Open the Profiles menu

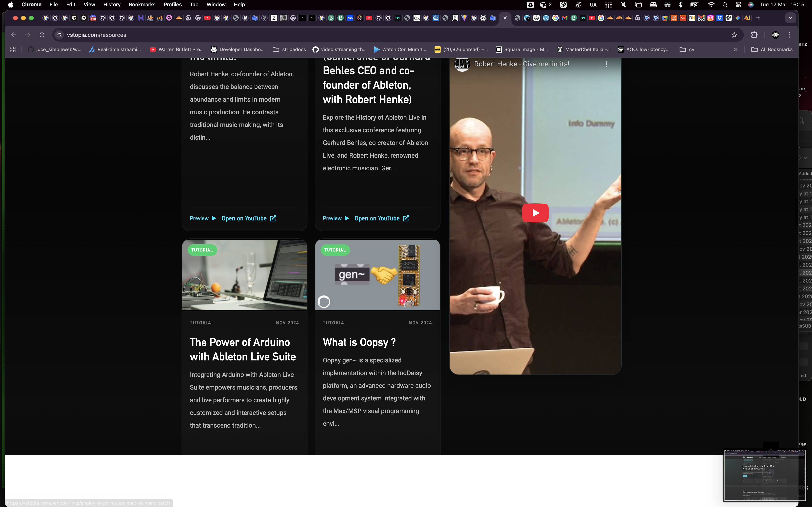[x=172, y=5]
